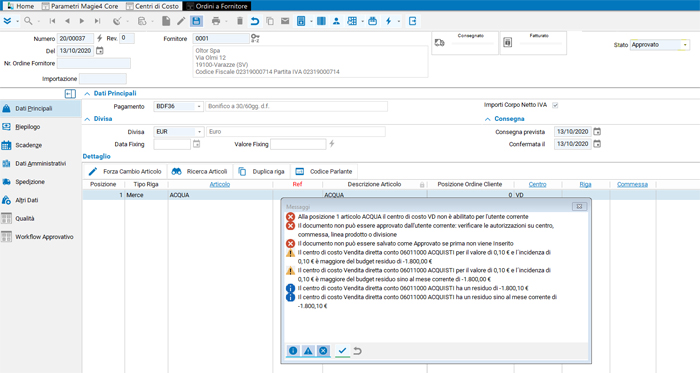The image size is (700, 373).
Task: Toggle warning messages filter in Messaggi dialog
Action: tap(308, 351)
